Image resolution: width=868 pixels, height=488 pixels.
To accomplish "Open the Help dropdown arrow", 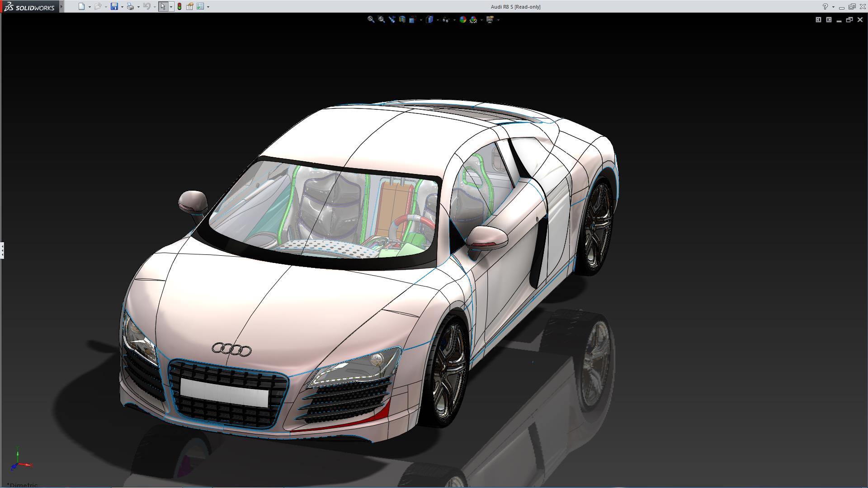I will 833,7.
